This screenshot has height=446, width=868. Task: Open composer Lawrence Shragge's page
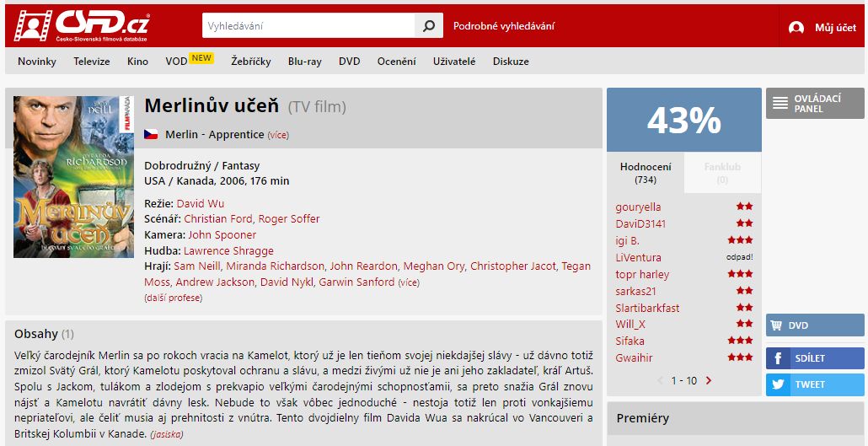pyautogui.click(x=228, y=251)
